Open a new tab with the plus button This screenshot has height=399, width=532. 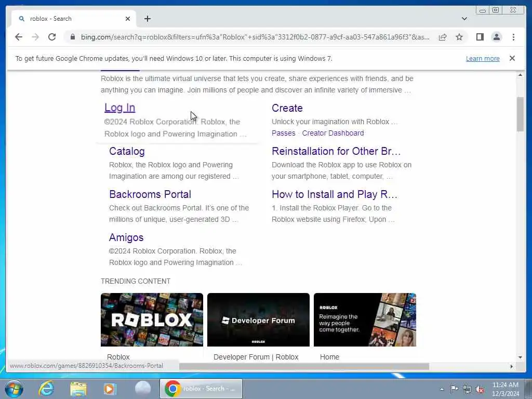click(147, 19)
